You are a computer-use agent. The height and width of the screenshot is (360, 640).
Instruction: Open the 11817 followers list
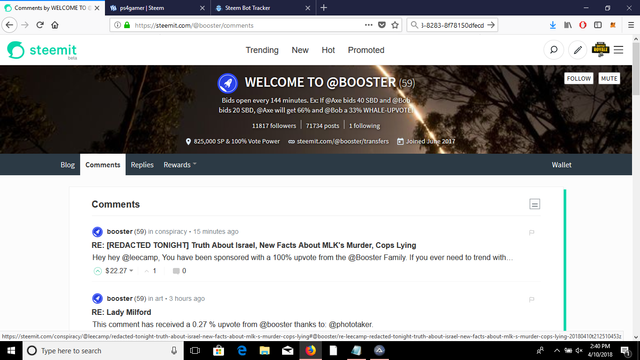(274, 126)
